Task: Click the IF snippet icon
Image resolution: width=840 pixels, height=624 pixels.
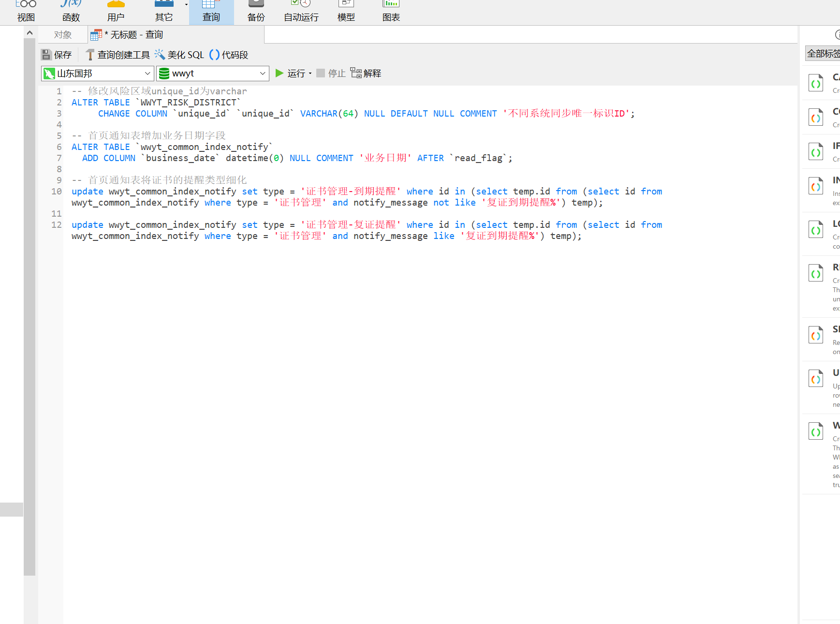Action: [x=816, y=152]
